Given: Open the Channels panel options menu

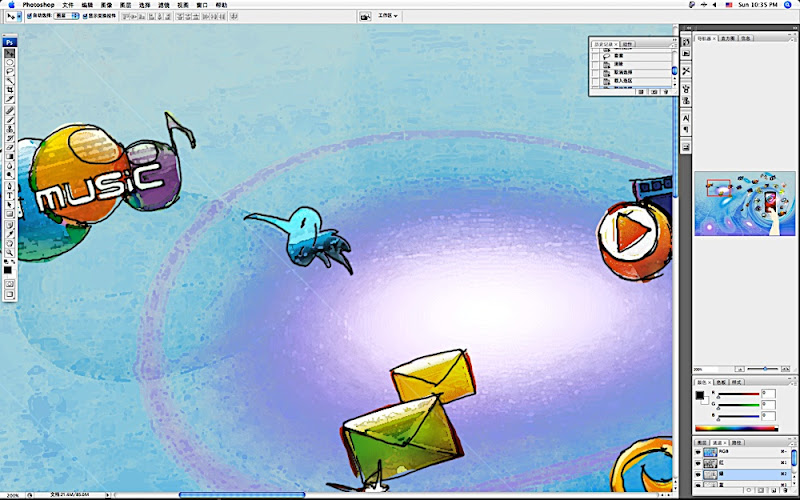Looking at the screenshot, I should click(x=792, y=444).
